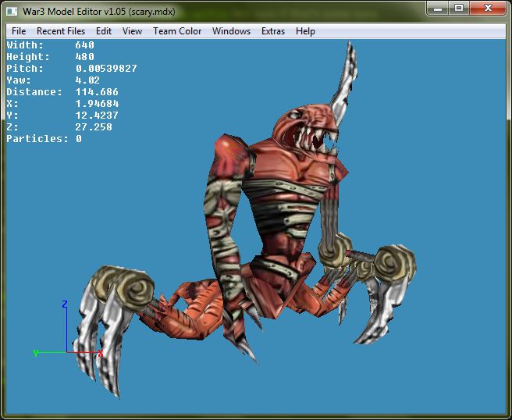The width and height of the screenshot is (512, 420).
Task: Open the Recent Files menu
Action: click(61, 31)
